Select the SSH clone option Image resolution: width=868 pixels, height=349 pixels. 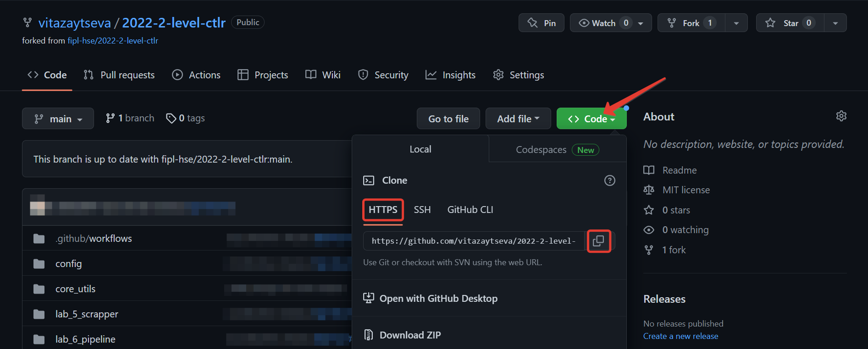[422, 210]
